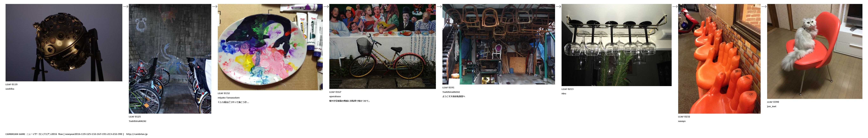Click the arrow before the hanging chairs image
Image resolution: width=868 pixels, height=138 pixels.
[x=439, y=6]
